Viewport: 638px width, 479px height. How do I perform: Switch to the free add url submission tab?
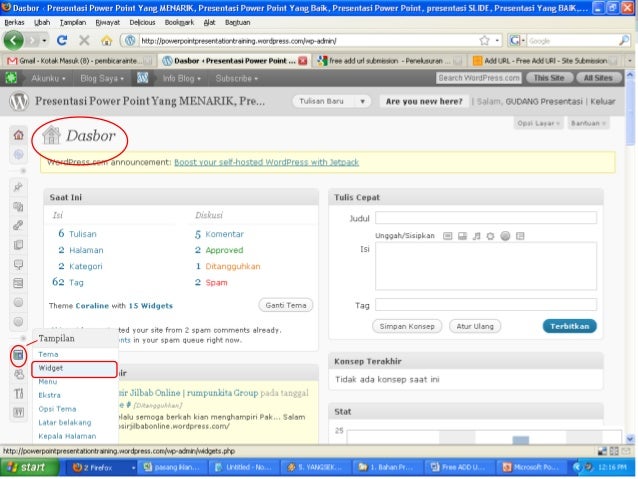coord(390,61)
